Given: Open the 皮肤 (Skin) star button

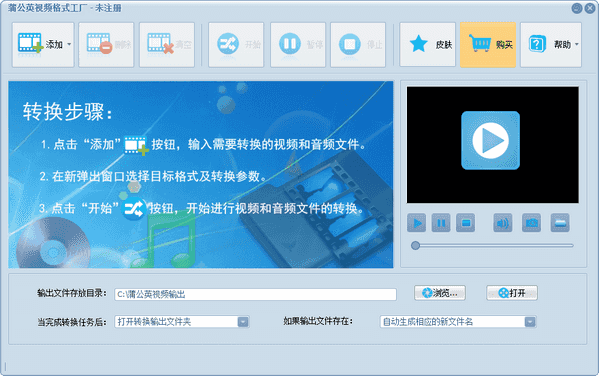Looking at the screenshot, I should pyautogui.click(x=427, y=45).
